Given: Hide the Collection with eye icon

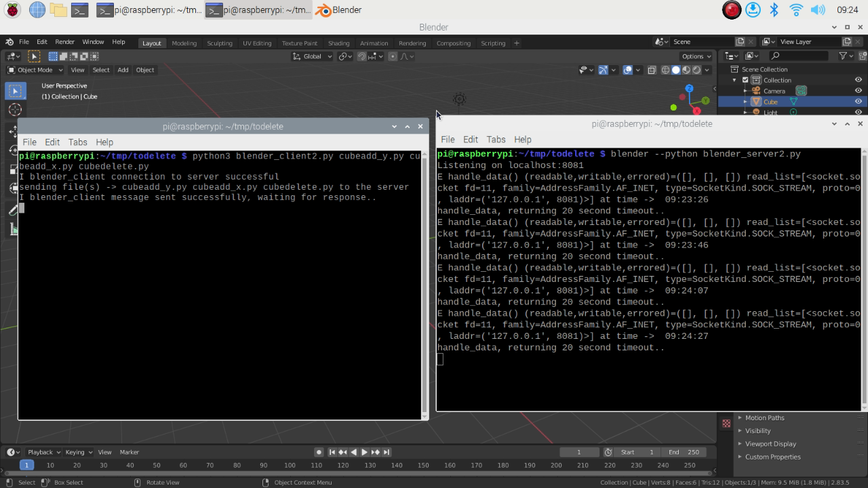Looking at the screenshot, I should pyautogui.click(x=858, y=80).
